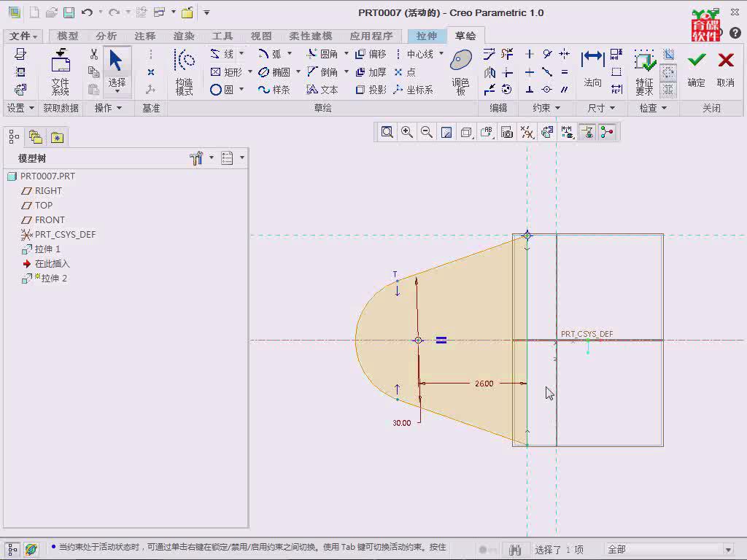
Task: Click the Project (投影) tool
Action: pyautogui.click(x=371, y=90)
